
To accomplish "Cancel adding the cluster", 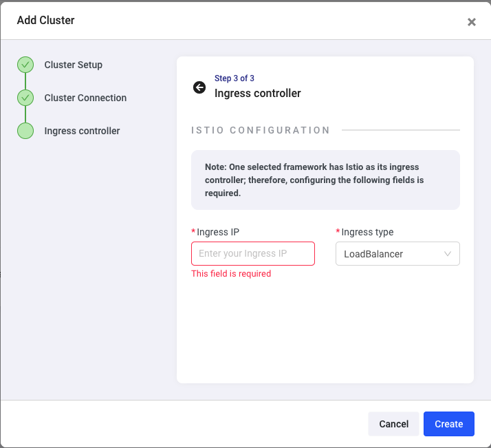I will pyautogui.click(x=393, y=424).
